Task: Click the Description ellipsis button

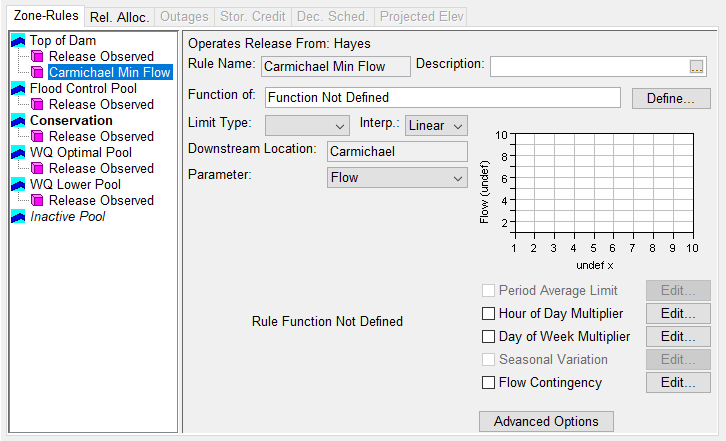Action: [697, 67]
